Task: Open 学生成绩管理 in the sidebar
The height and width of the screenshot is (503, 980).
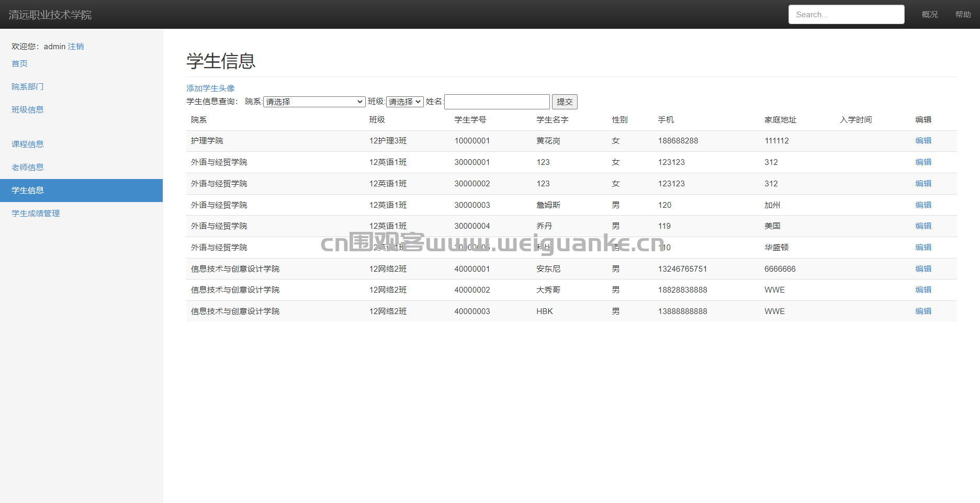Action: point(36,213)
